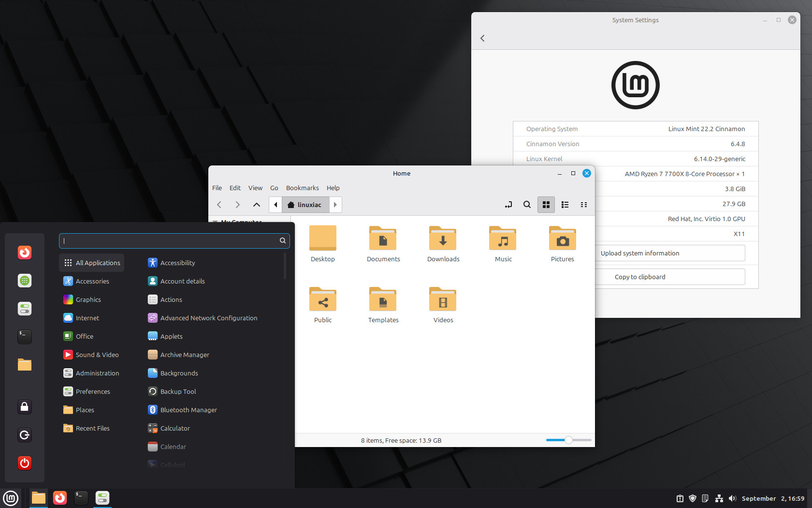Image resolution: width=812 pixels, height=508 pixels.
Task: Click the network icon in system tray
Action: tap(719, 498)
